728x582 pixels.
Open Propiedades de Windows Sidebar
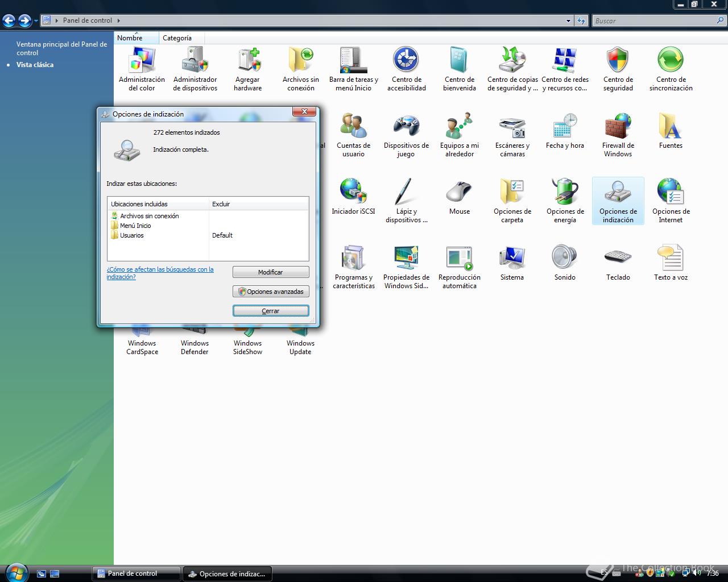[x=407, y=267]
